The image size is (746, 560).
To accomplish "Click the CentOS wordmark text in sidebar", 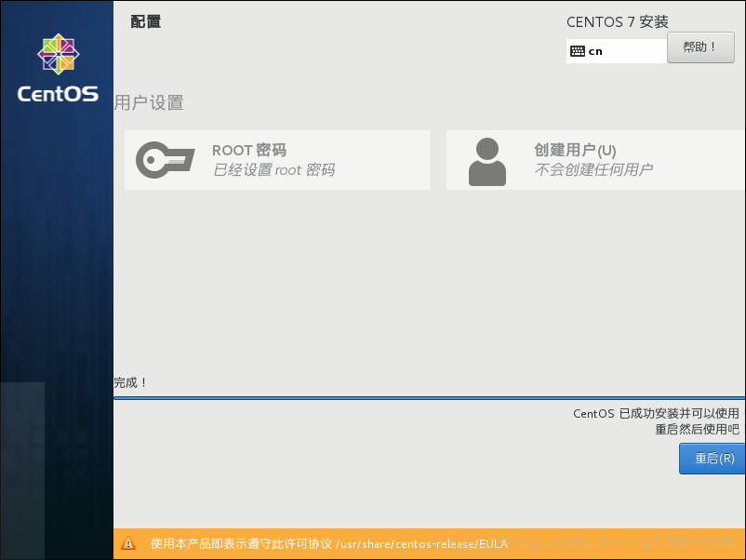I will click(58, 94).
